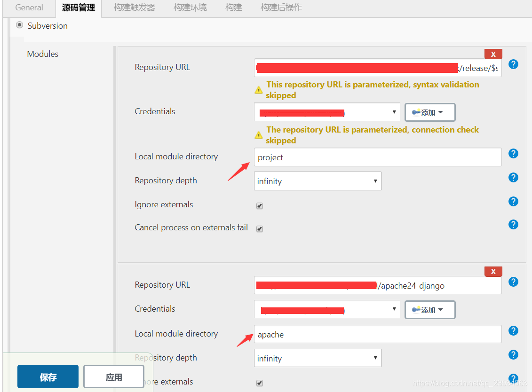The width and height of the screenshot is (532, 392).
Task: Switch to the 构建后操作 tab
Action: [x=281, y=8]
